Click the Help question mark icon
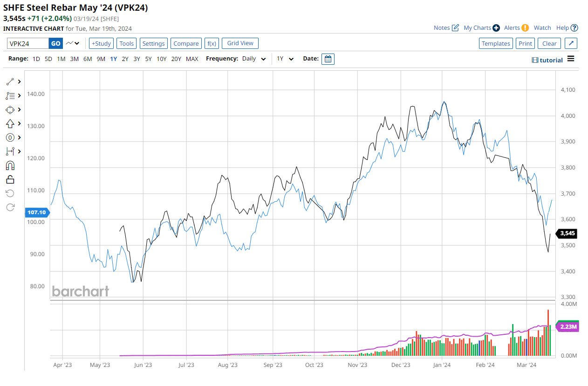Image resolution: width=588 pixels, height=386 pixels. pos(574,28)
